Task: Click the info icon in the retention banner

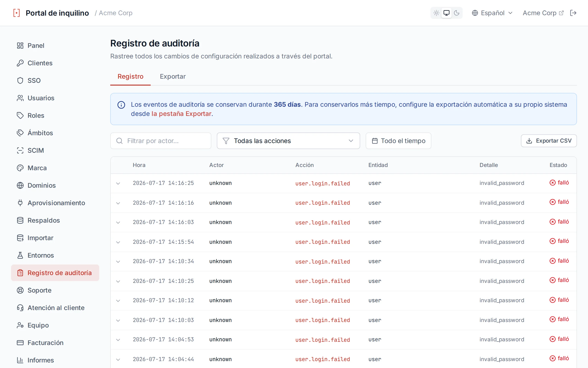Action: tap(121, 105)
